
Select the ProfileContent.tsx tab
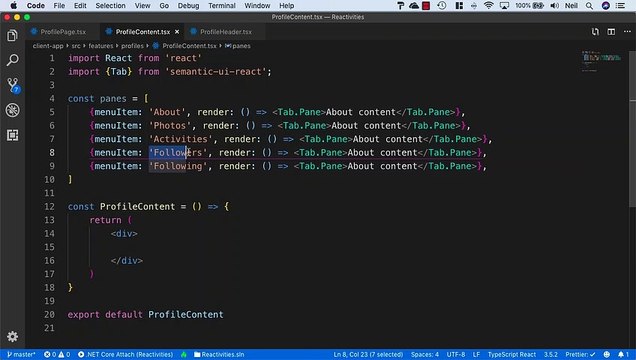coord(142,32)
